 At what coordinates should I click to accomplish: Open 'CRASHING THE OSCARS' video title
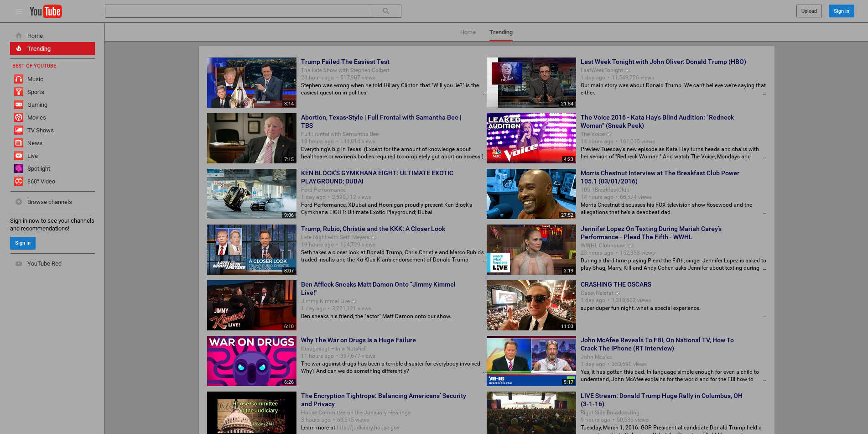pyautogui.click(x=616, y=284)
